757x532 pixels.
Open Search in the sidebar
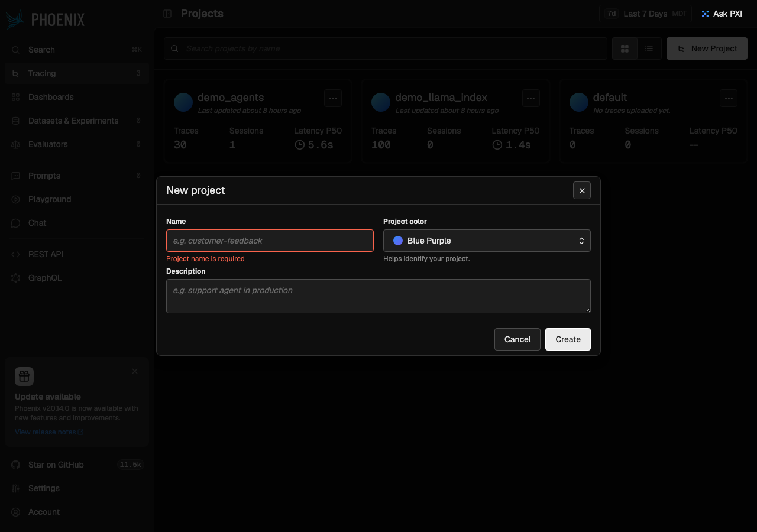click(76, 50)
